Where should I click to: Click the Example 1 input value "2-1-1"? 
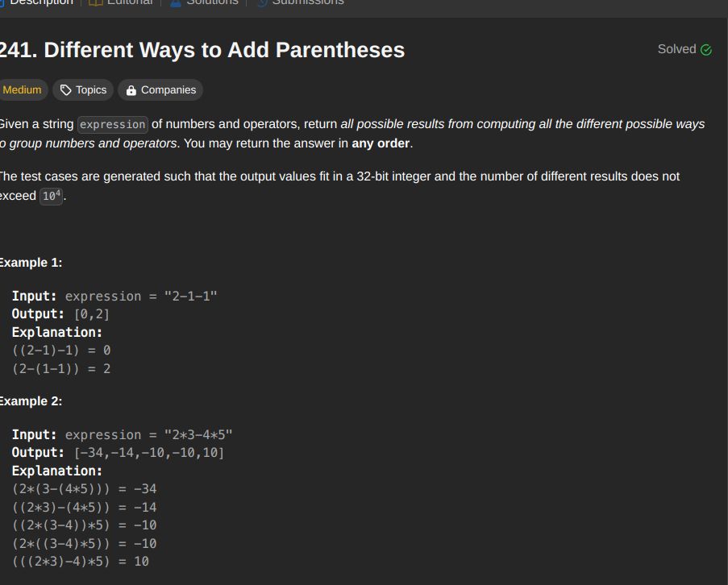click(x=190, y=296)
